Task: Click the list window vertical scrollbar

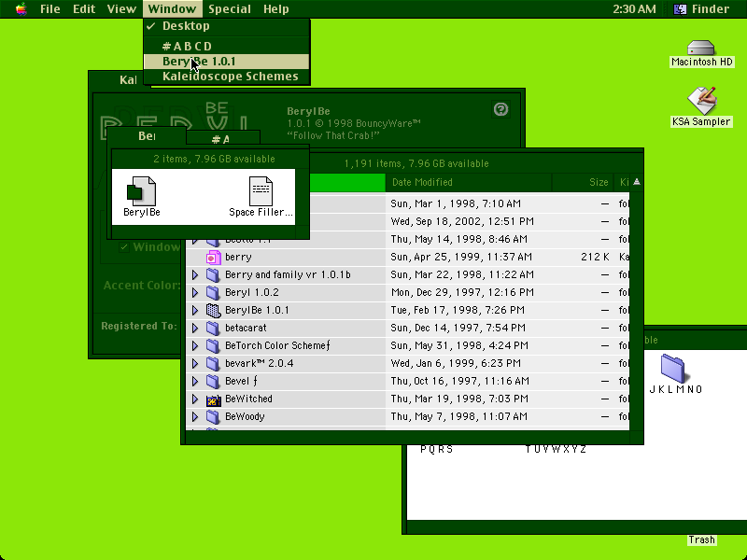Action: point(637,310)
